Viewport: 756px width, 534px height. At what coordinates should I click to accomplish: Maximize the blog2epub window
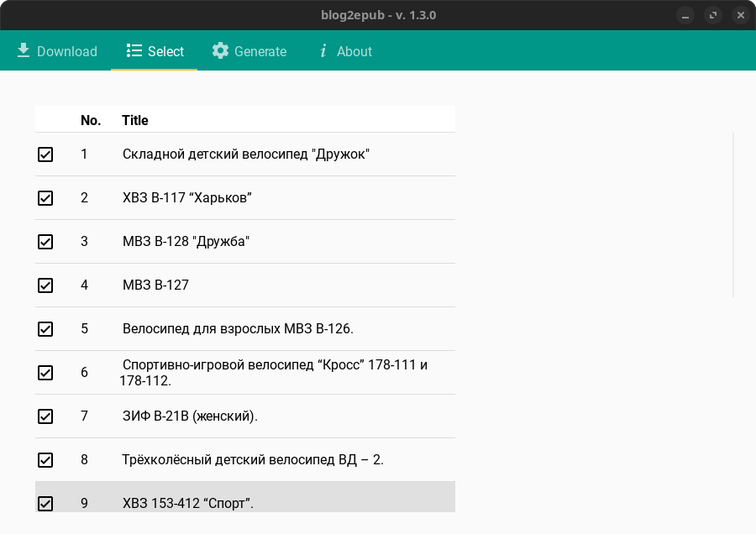713,15
